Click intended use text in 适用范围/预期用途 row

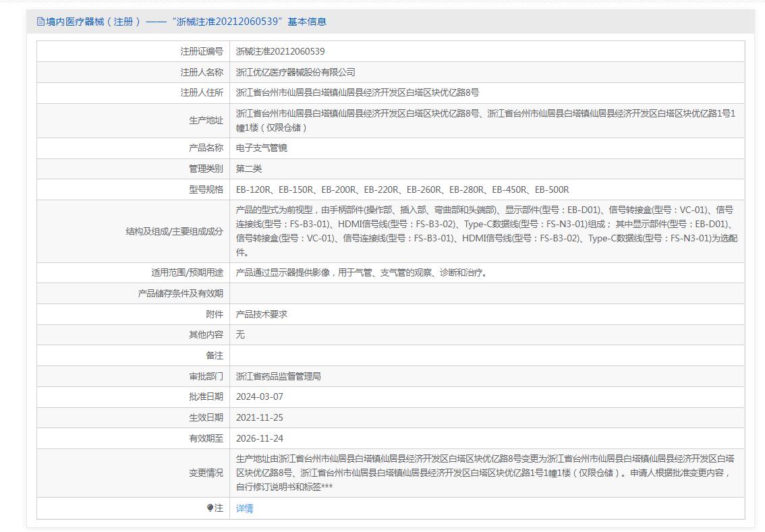click(x=362, y=272)
